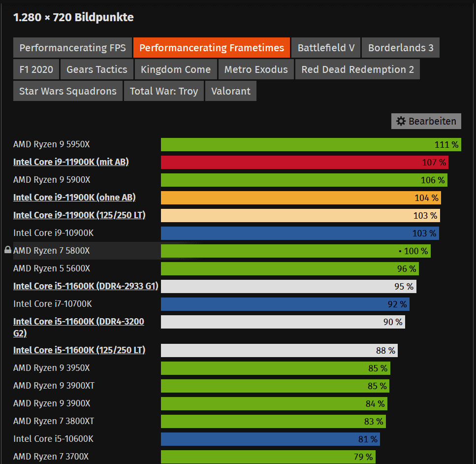Click the 84 % value of Ryzen 9 3900X
This screenshot has height=464, width=476.
[x=375, y=404]
